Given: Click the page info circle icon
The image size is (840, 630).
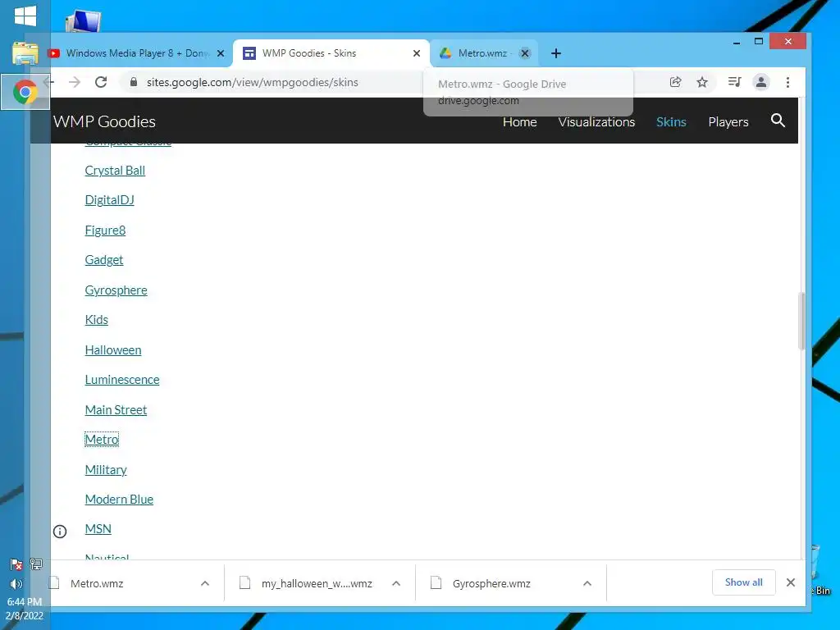Looking at the screenshot, I should pos(60,532).
